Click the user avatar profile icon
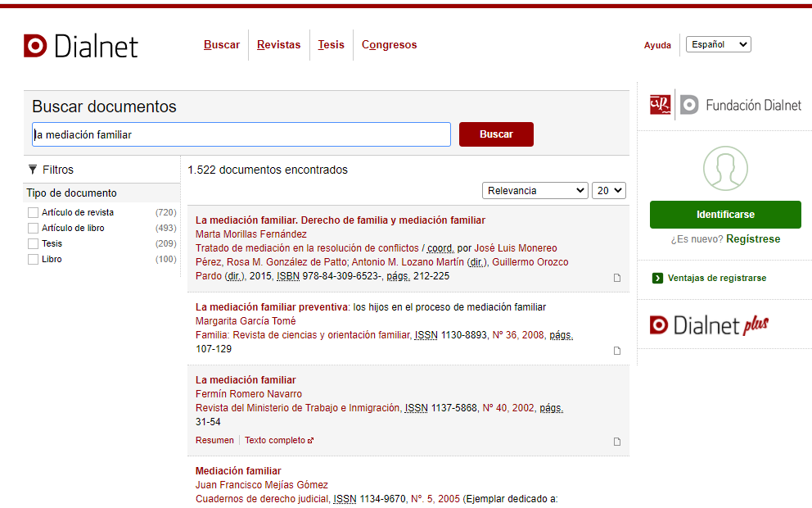Screen dimensions: 812x508 [x=725, y=168]
